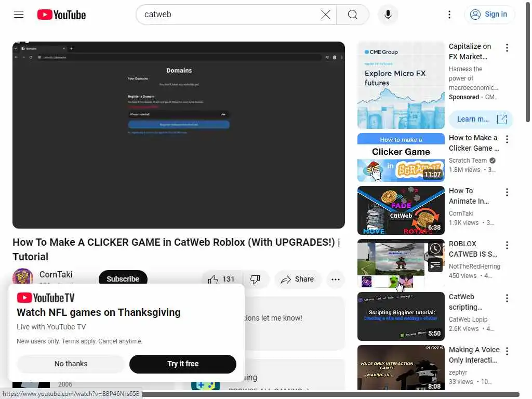Open options for the ROBLOX CATWEB IS S... video

click(507, 245)
